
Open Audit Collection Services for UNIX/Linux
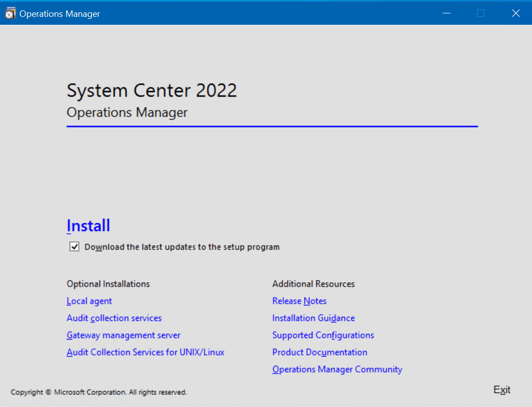[145, 352]
